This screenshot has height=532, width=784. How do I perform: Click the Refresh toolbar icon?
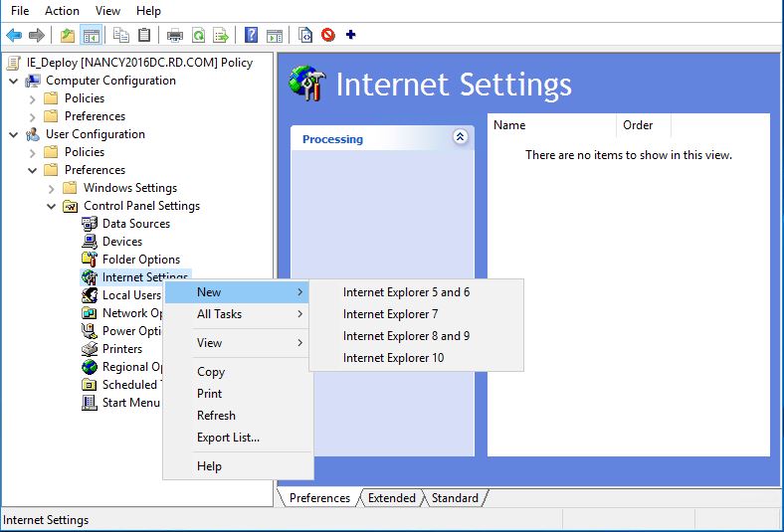click(198, 36)
